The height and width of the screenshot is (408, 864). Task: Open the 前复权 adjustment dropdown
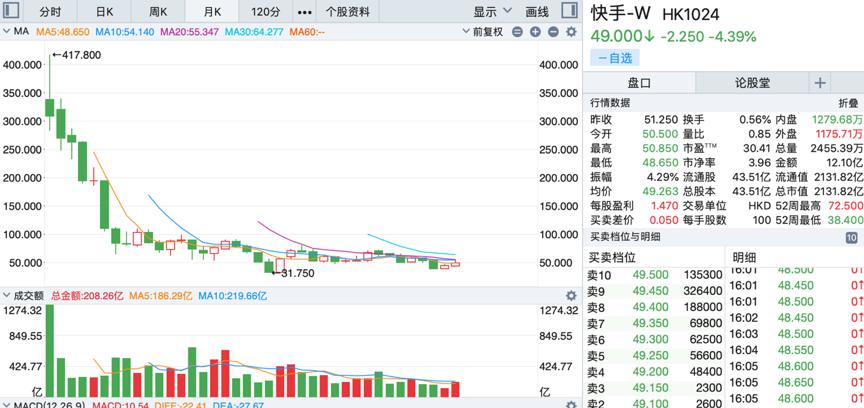pos(483,32)
